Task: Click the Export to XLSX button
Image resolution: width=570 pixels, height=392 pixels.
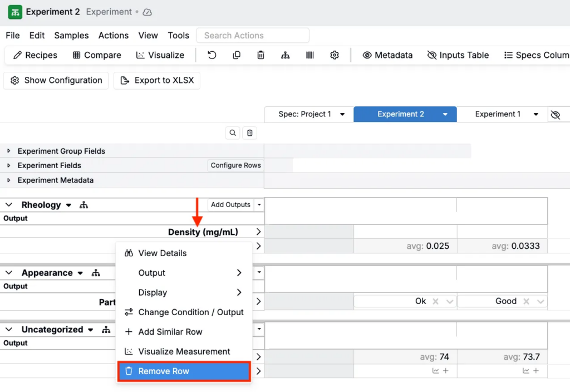Action: click(x=157, y=80)
